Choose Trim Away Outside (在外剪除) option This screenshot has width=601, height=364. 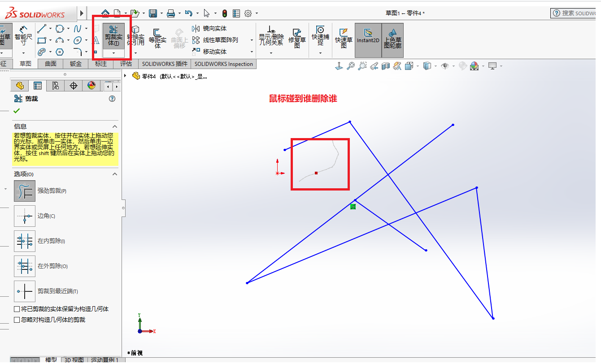[x=25, y=266]
